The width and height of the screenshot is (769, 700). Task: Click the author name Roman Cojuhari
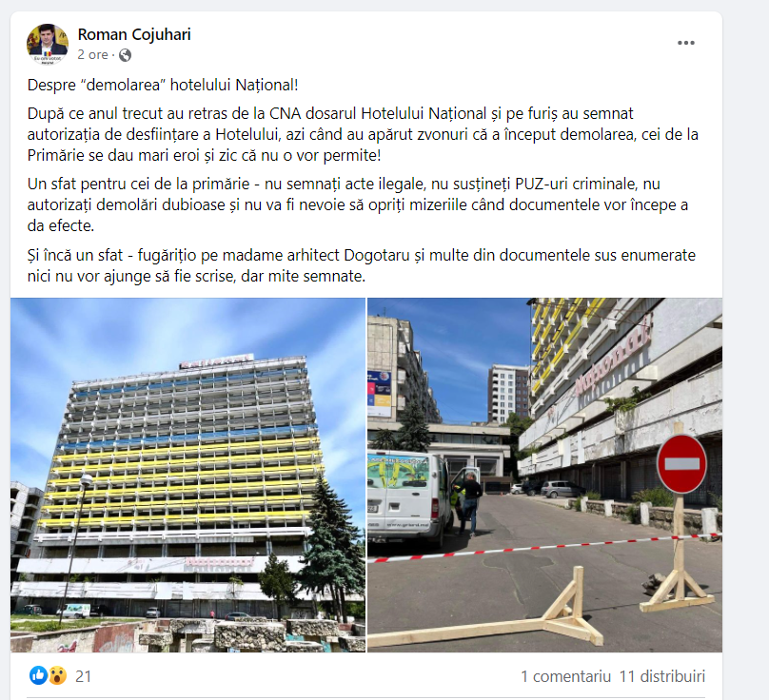click(134, 35)
